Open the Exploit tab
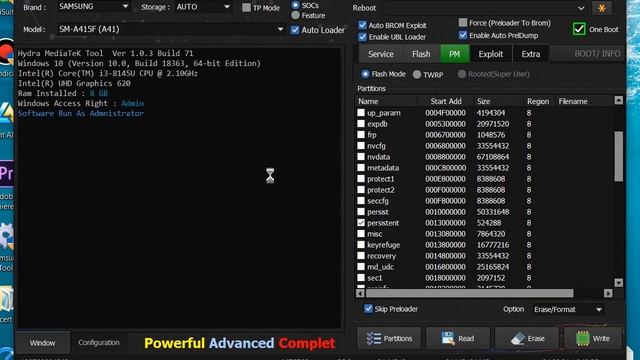The width and height of the screenshot is (640, 360). (x=490, y=54)
